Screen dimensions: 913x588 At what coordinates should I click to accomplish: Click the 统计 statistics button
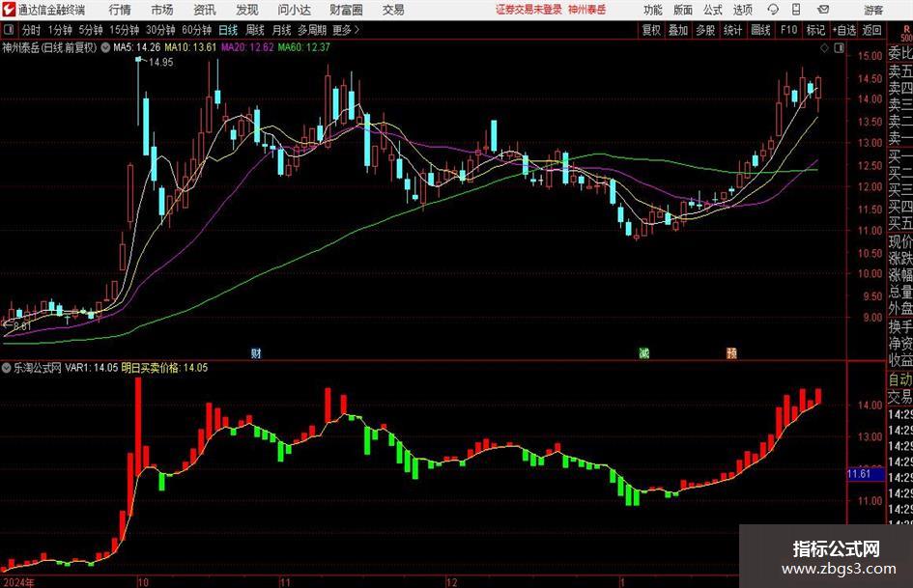click(x=732, y=30)
